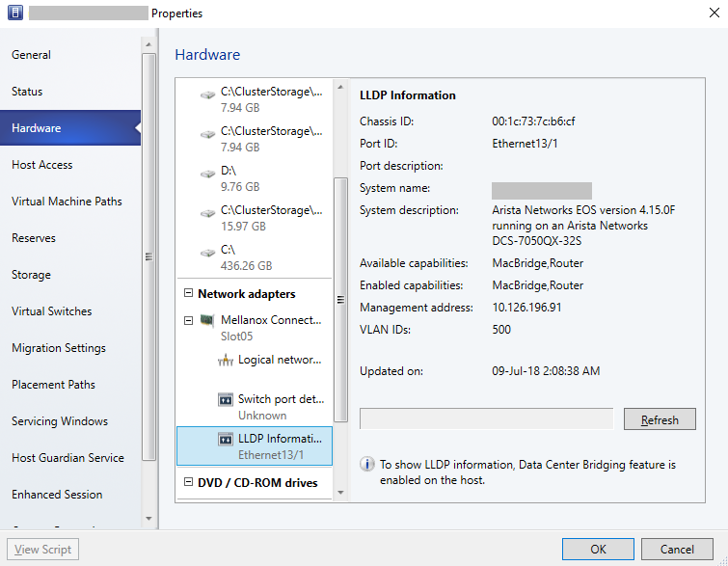Click the hardware list vertical scrollbar
This screenshot has width=728, height=566.
340,299
